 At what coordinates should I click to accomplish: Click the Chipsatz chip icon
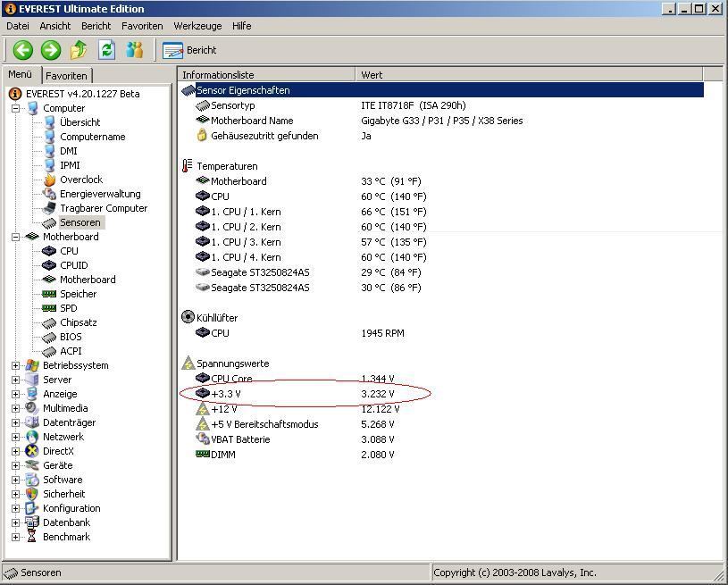tap(49, 323)
